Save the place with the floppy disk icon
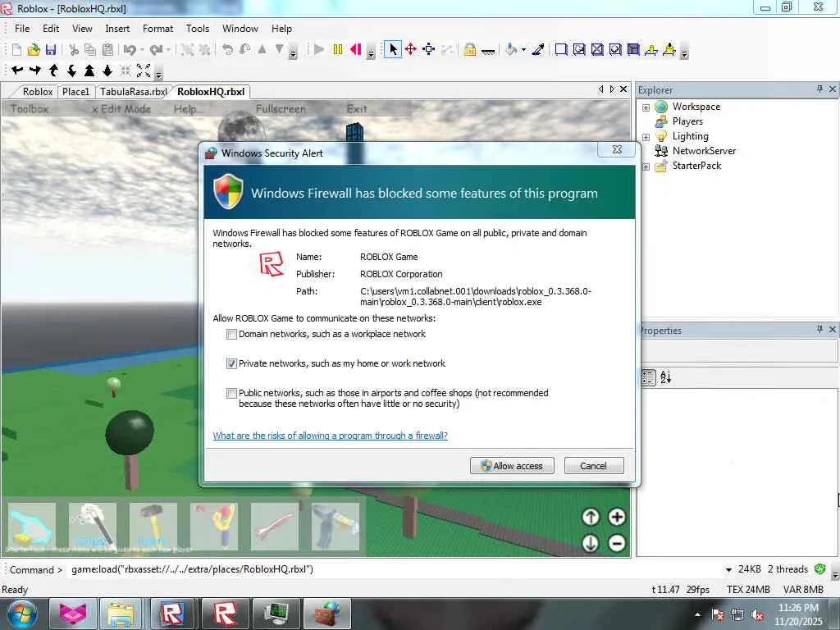Screen dimensions: 840x630 click(x=51, y=50)
